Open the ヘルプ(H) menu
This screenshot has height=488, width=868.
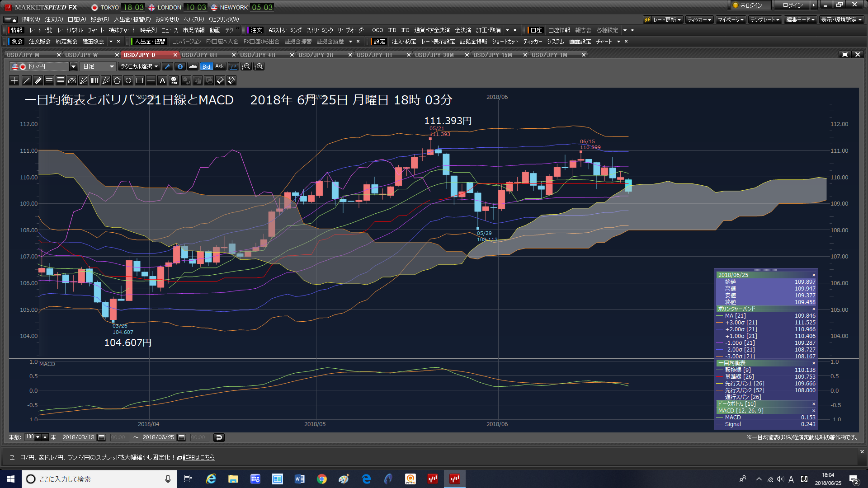point(193,19)
